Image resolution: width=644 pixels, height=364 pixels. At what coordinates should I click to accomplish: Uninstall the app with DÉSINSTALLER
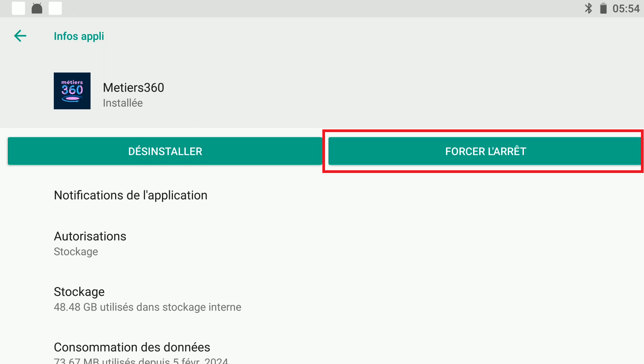point(165,151)
